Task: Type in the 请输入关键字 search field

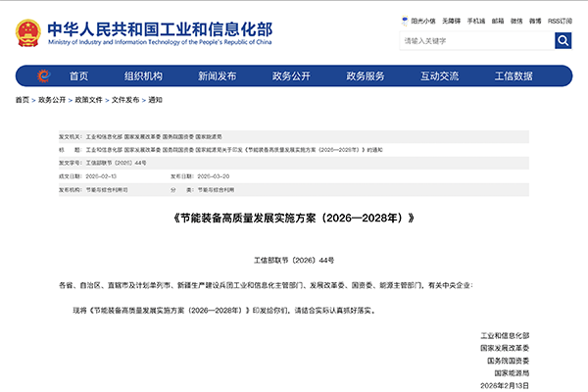Action: (475, 40)
